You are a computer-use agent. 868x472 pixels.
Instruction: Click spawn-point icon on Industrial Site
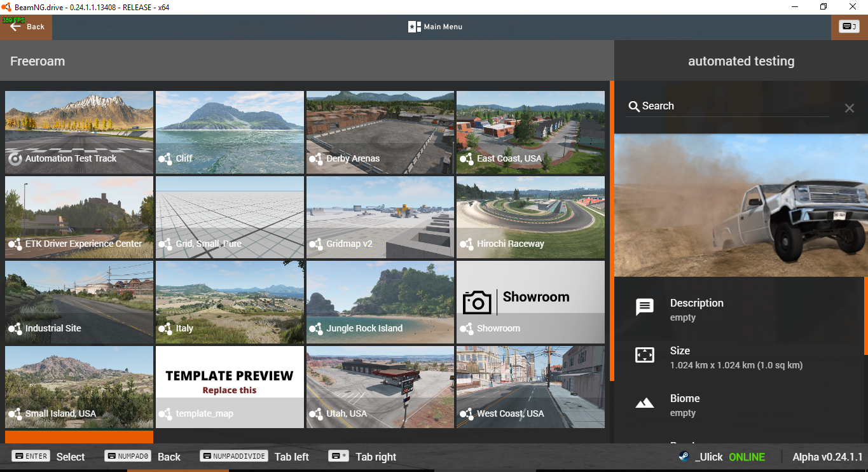pos(15,328)
